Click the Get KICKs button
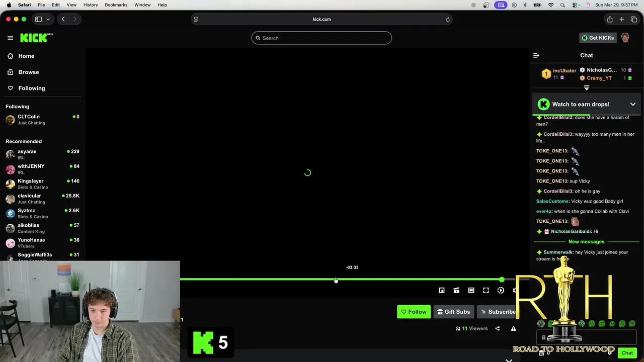This screenshot has height=362, width=644. click(x=598, y=38)
